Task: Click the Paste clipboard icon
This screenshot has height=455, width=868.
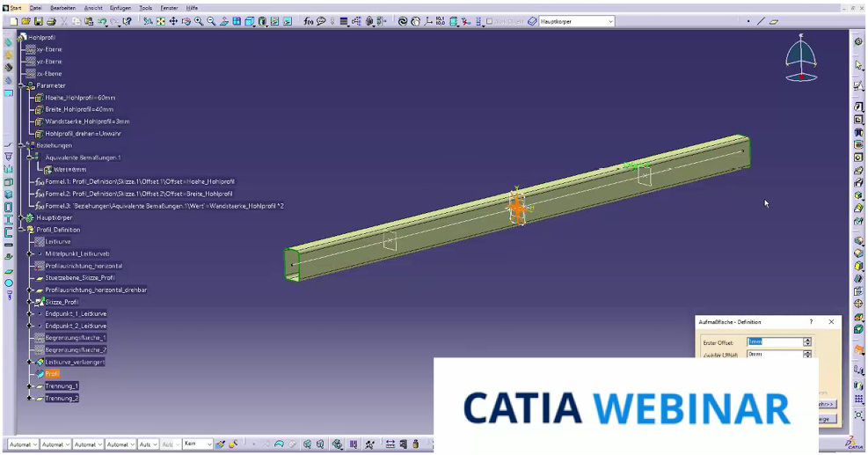Action: [89, 22]
